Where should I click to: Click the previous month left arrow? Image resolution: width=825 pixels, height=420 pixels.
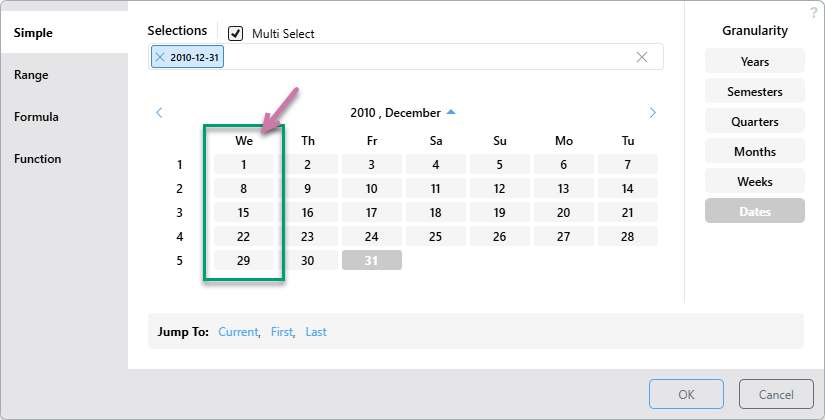(159, 113)
